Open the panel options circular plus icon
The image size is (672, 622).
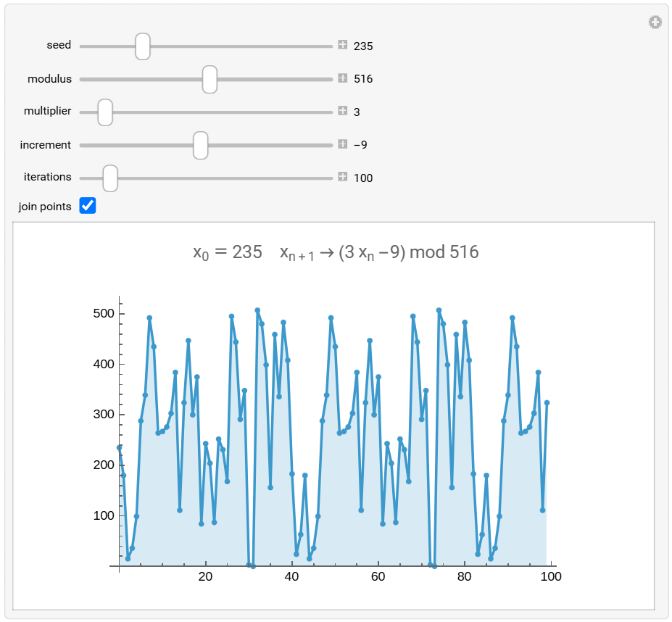tap(655, 22)
